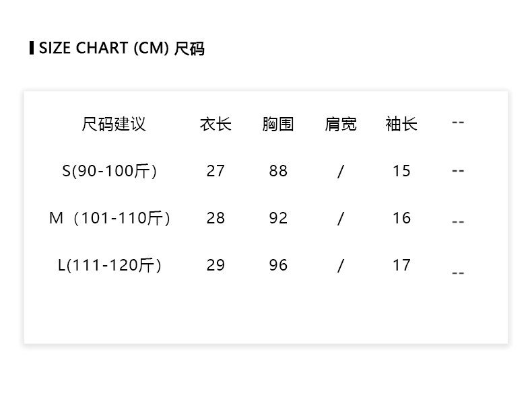This screenshot has height=393, width=532.
Task: Click the L(111-120斤) size row label
Action: point(110,265)
